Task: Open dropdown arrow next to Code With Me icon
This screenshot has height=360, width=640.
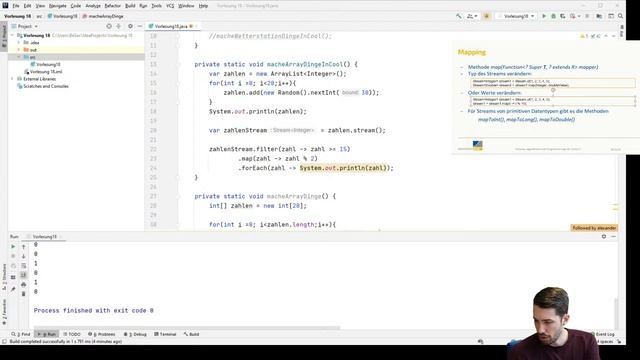Action: click(x=476, y=16)
